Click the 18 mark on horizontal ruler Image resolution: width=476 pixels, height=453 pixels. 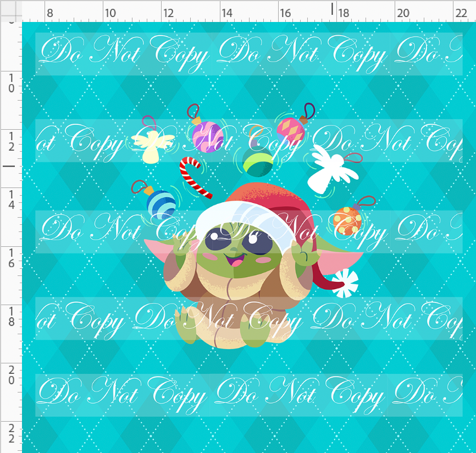tap(344, 13)
